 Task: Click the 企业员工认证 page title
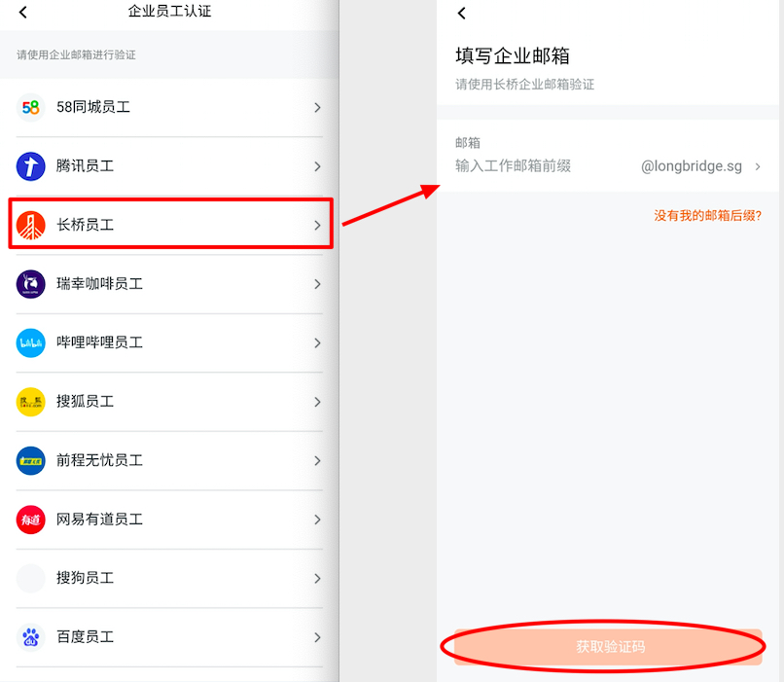[169, 12]
